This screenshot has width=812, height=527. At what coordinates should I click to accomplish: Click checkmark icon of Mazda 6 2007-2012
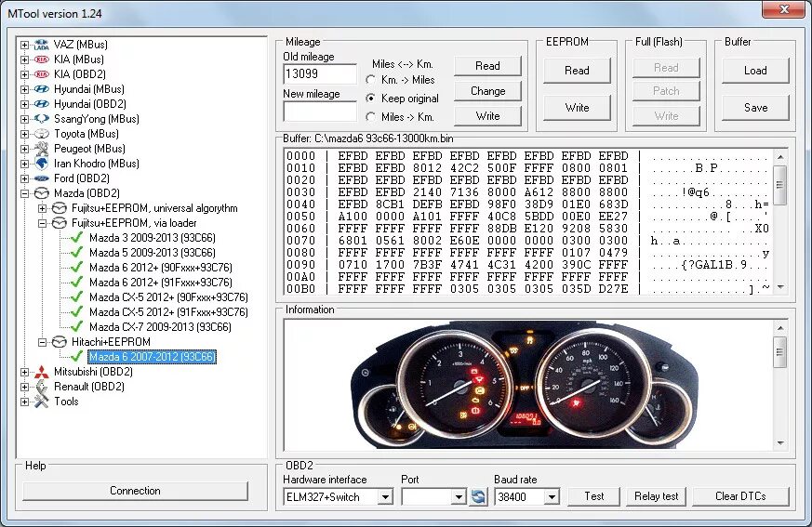pyautogui.click(x=76, y=357)
